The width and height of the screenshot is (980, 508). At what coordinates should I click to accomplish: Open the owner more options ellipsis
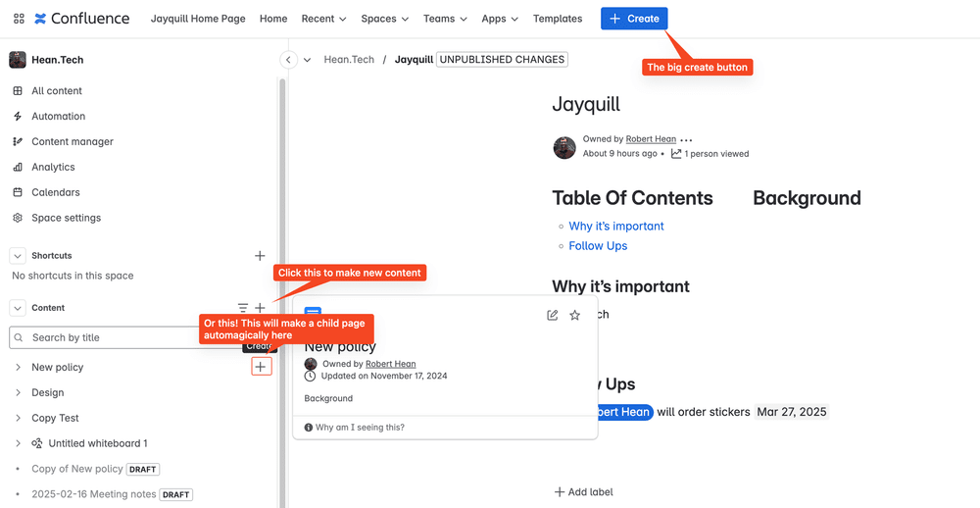pos(686,139)
